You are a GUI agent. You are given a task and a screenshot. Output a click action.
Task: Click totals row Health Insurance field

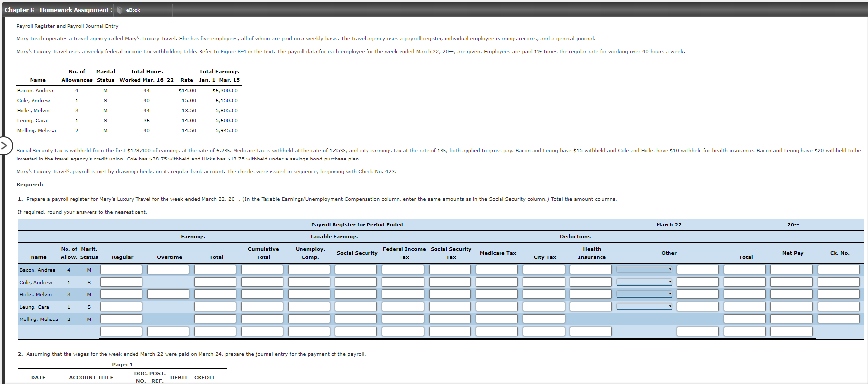coord(591,332)
